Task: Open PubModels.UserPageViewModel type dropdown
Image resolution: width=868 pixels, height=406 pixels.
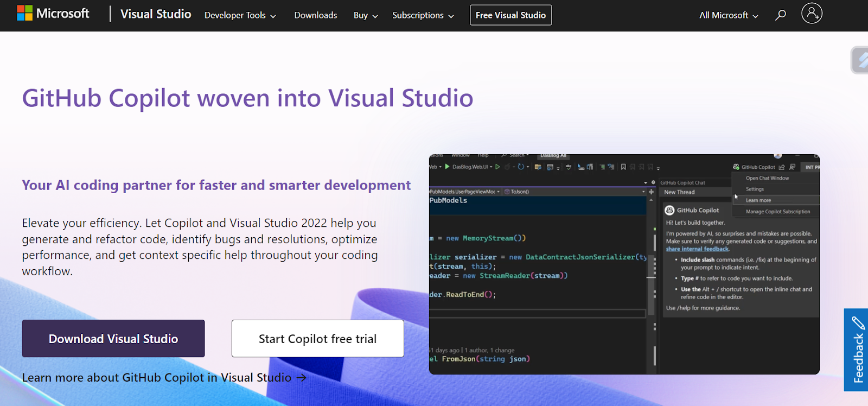Action: pyautogui.click(x=498, y=192)
